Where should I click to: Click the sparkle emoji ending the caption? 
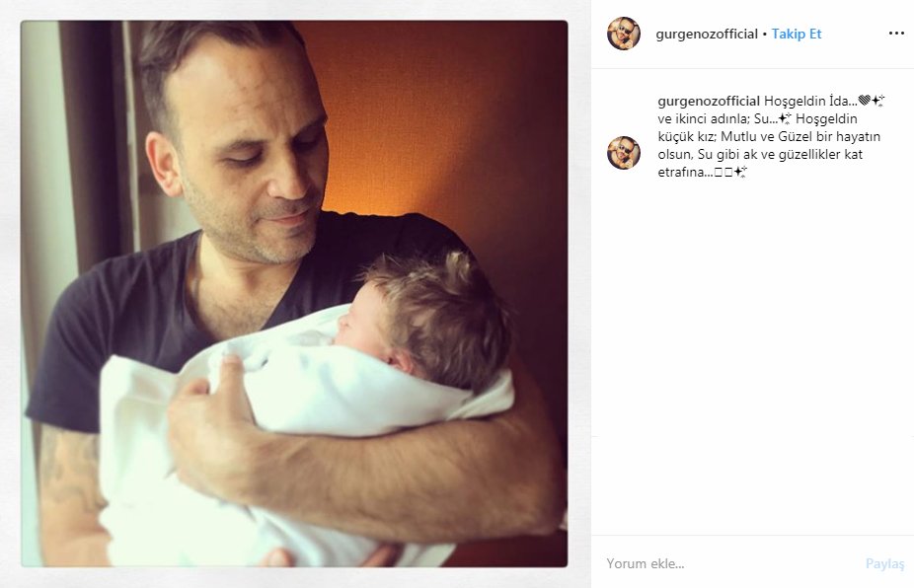click(740, 172)
